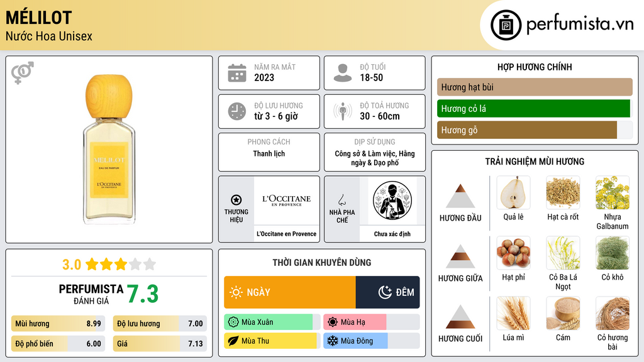This screenshot has height=362, width=644.
Task: Click the green Hương cỏ lá accord bar
Action: (533, 108)
